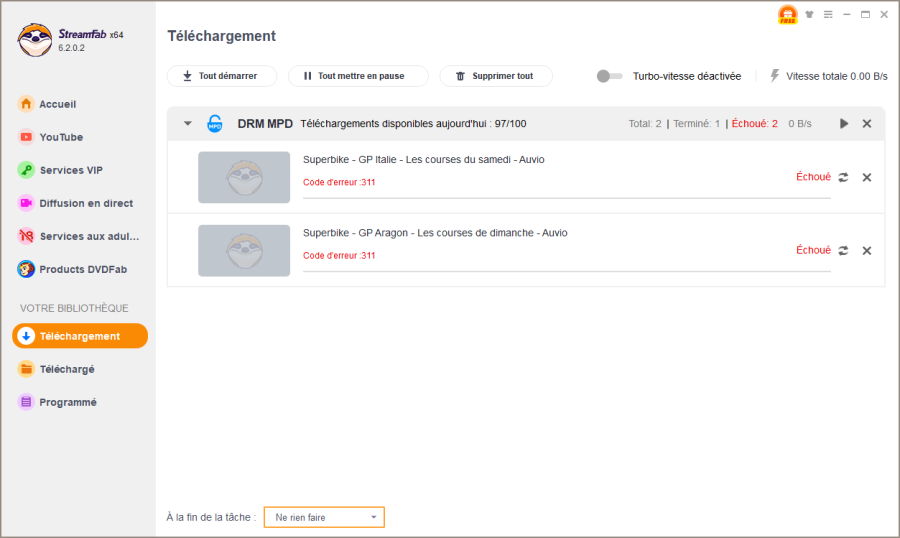Minimize the StreamFab window
900x538 pixels.
click(x=847, y=14)
